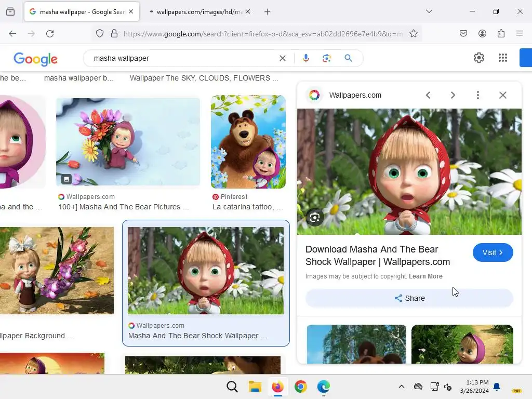The width and height of the screenshot is (532, 399).
Task: Select the Masha with flowers snow thumbnail
Action: [128, 142]
